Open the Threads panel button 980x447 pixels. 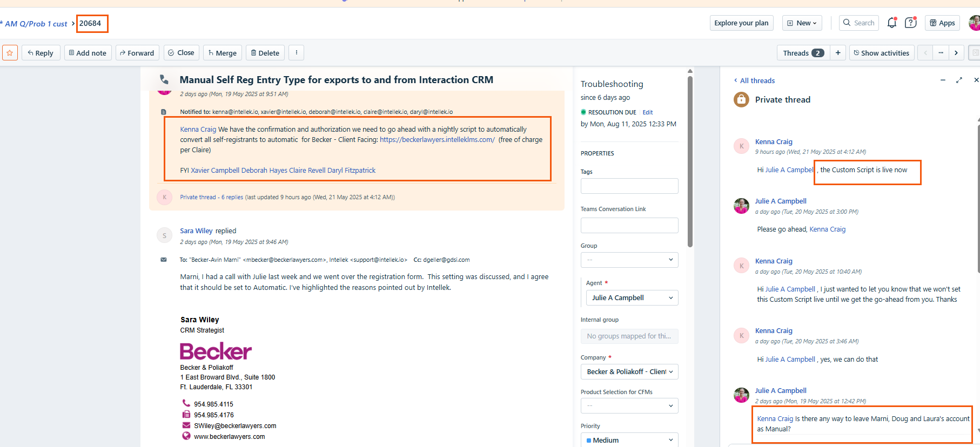803,53
